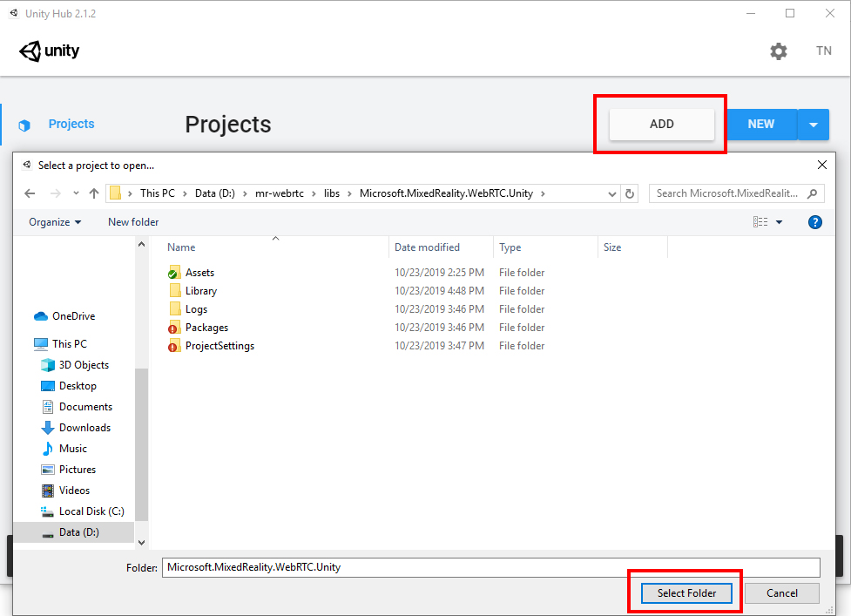Click mr-webrtc in address breadcrumb

(x=280, y=193)
